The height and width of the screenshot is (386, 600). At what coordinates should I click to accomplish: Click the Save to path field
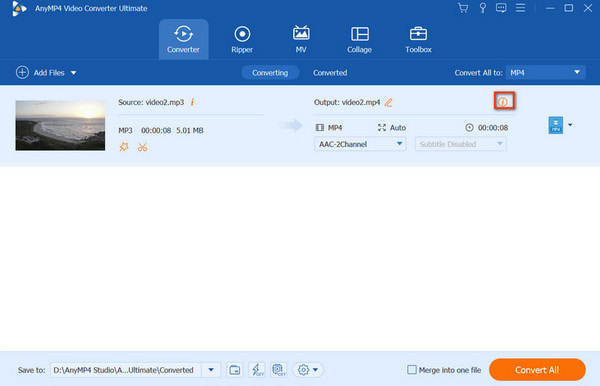126,370
